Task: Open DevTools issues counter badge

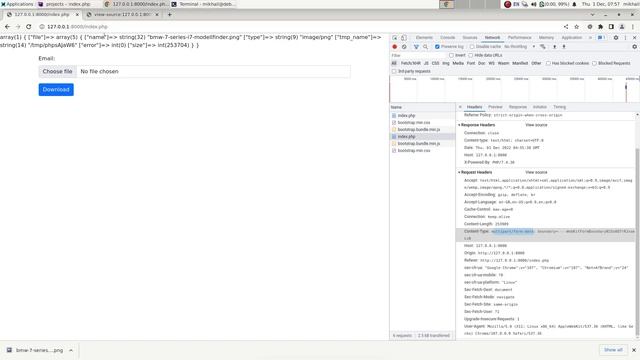Action: tap(601, 38)
